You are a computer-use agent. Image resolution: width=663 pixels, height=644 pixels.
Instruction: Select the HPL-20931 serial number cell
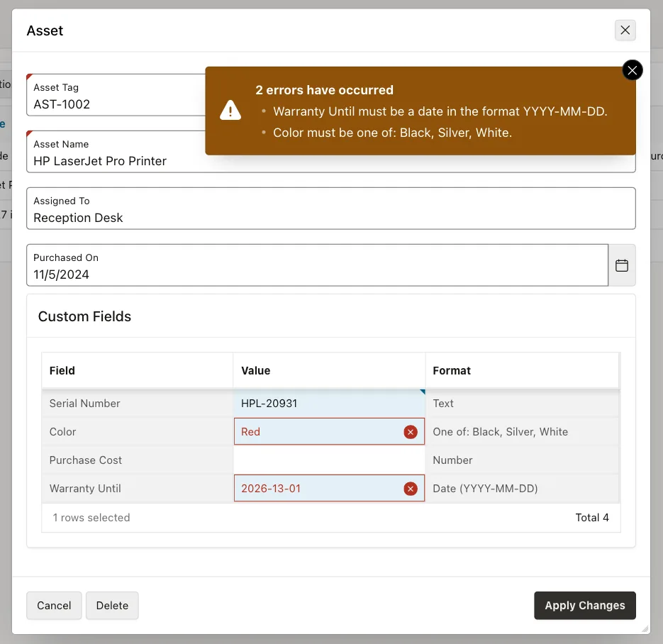tap(329, 404)
